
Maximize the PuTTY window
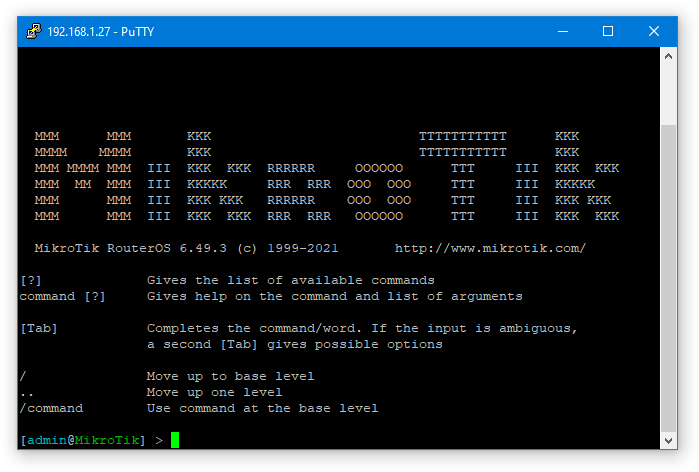pyautogui.click(x=608, y=31)
